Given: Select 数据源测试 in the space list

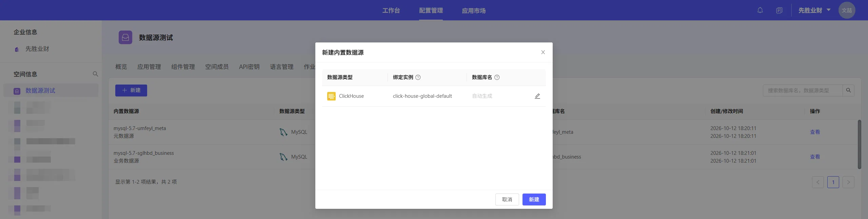Looking at the screenshot, I should 51,91.
